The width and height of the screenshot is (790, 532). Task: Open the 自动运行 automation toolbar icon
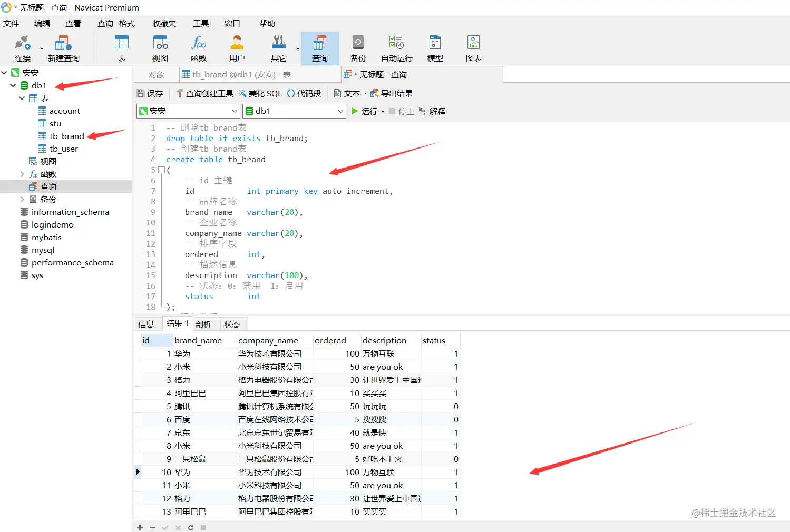pyautogui.click(x=397, y=48)
